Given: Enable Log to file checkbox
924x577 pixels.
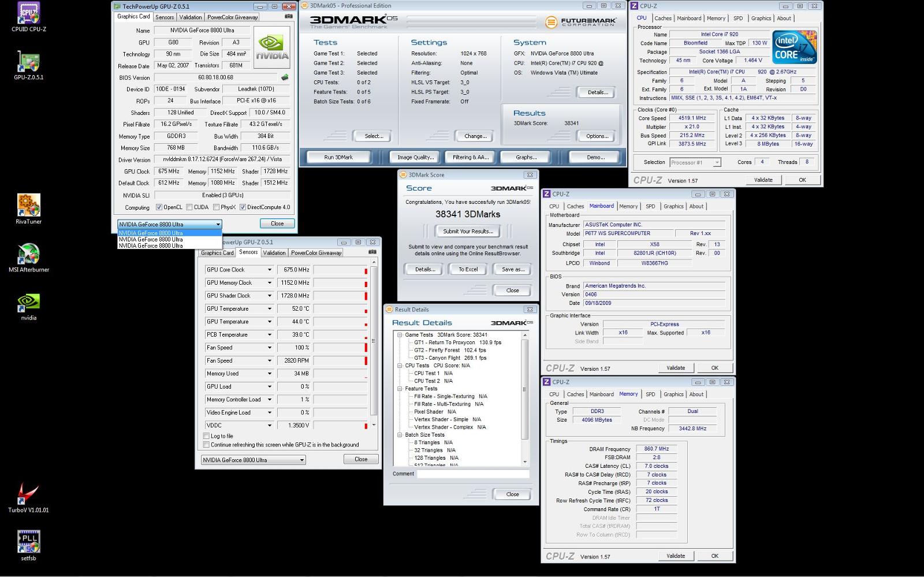Looking at the screenshot, I should pos(206,436).
